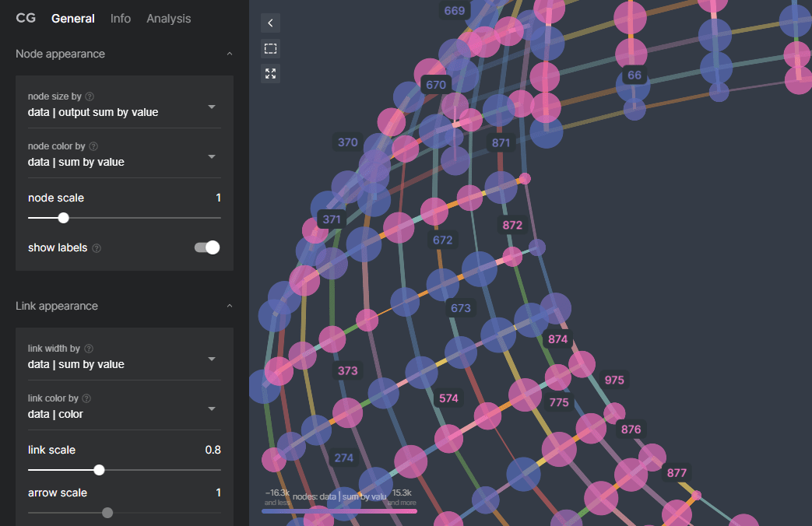
Task: Switch to the Analysis tab
Action: coord(168,18)
